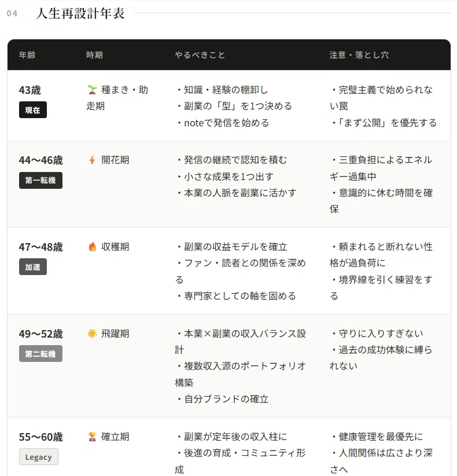This screenshot has height=476, width=457.
Task: Click the 注意・落とし穴 column header
Action: point(359,55)
